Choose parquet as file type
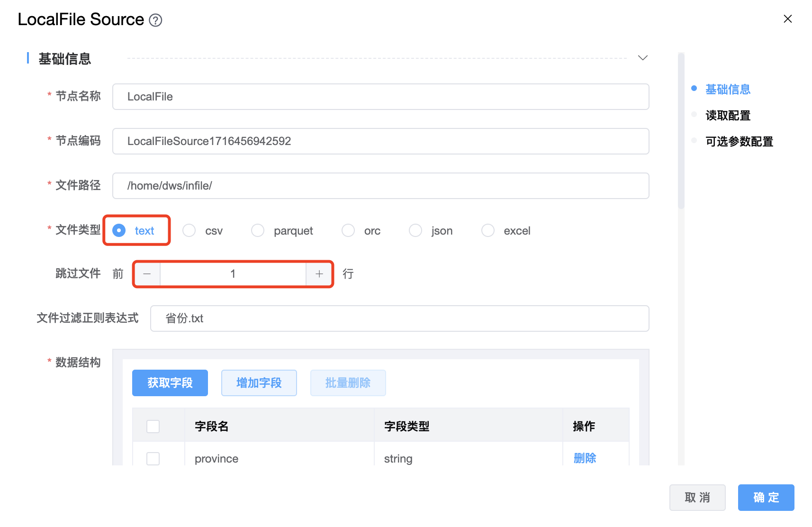 click(258, 231)
